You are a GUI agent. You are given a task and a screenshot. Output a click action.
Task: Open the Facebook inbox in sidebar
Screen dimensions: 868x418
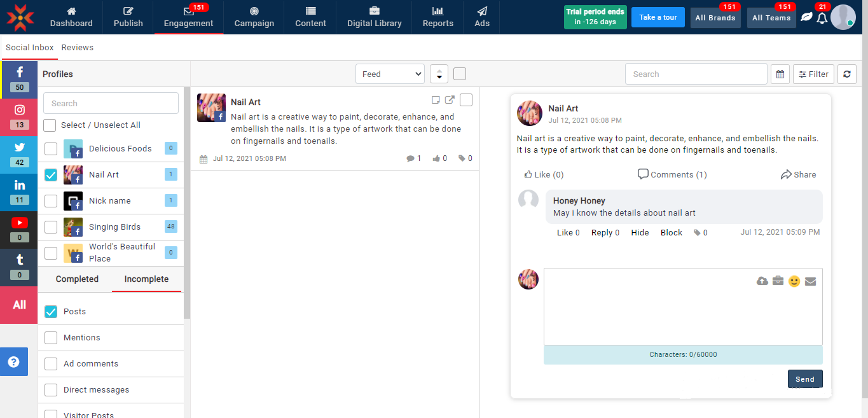point(19,80)
